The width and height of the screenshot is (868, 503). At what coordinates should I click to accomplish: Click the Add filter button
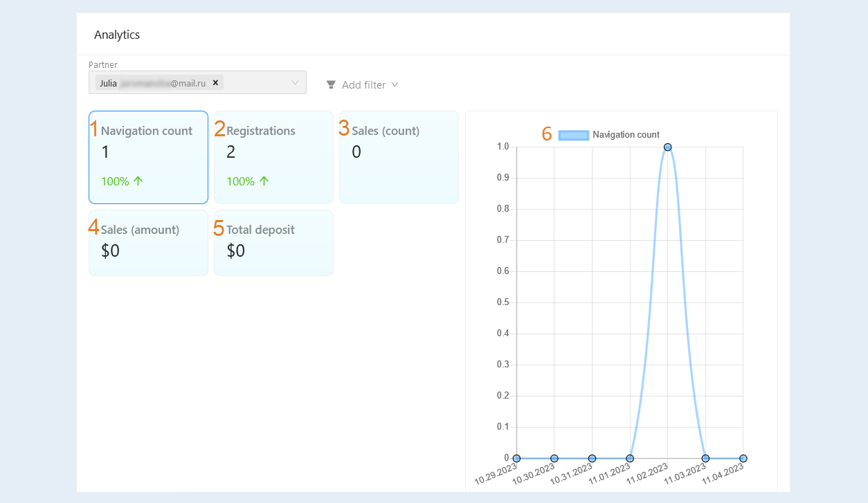(362, 84)
